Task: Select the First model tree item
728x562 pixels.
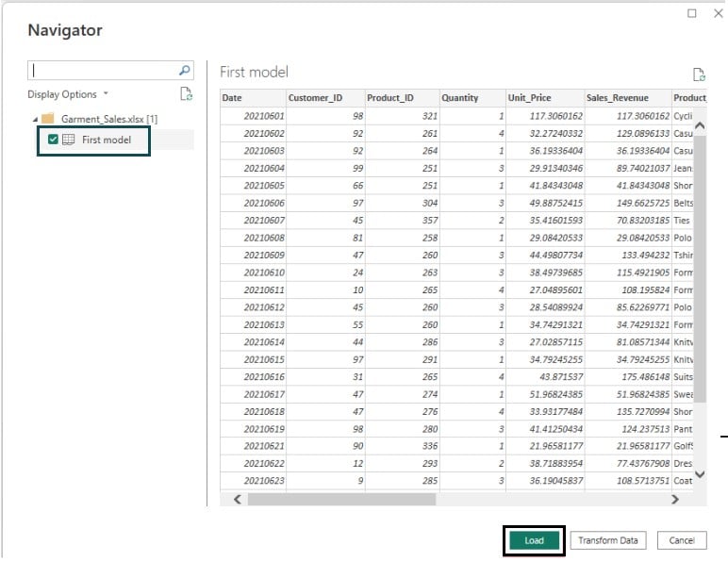Action: pos(107,140)
